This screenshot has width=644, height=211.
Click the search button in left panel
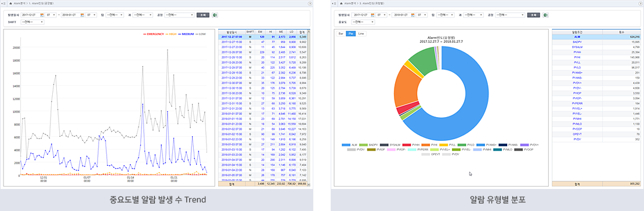(202, 14)
